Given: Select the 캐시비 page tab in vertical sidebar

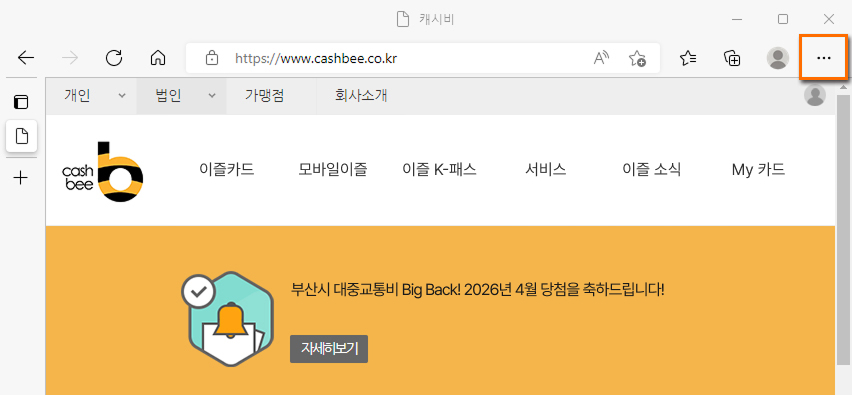Looking at the screenshot, I should pos(21,136).
